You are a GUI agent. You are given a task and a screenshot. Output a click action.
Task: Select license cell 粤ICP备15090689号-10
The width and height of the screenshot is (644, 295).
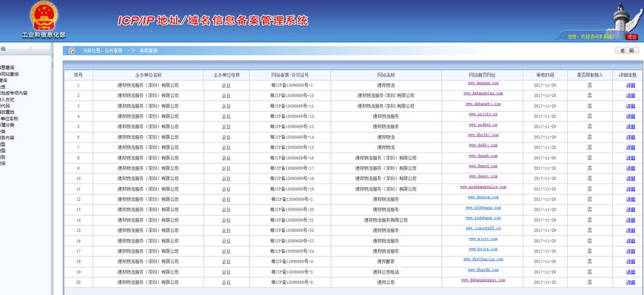[x=292, y=96]
